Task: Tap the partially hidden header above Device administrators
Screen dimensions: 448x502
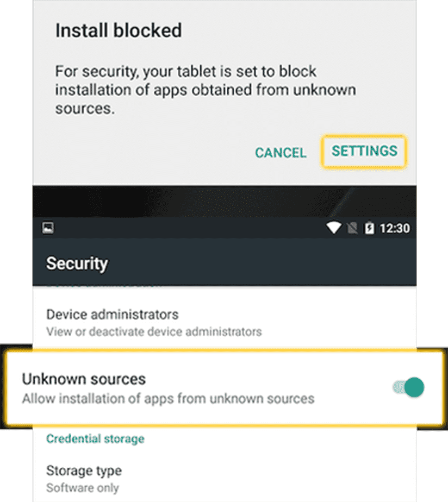Action: click(x=104, y=286)
